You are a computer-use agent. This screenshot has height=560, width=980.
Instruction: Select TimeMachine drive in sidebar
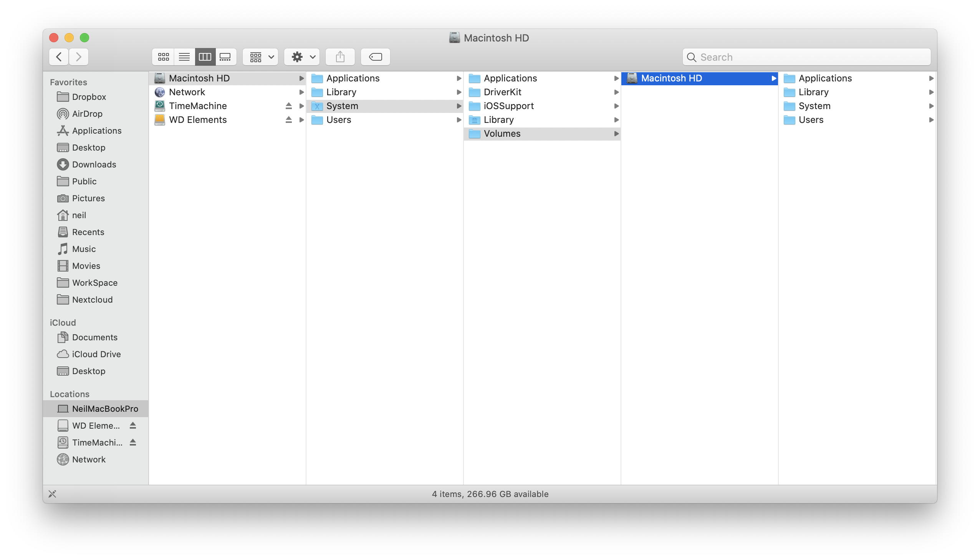[x=96, y=442]
